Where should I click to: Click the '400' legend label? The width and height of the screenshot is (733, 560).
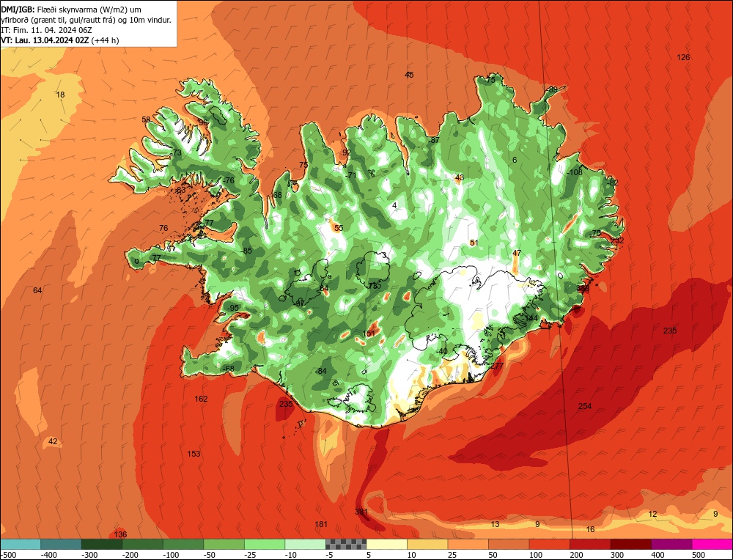(x=658, y=555)
